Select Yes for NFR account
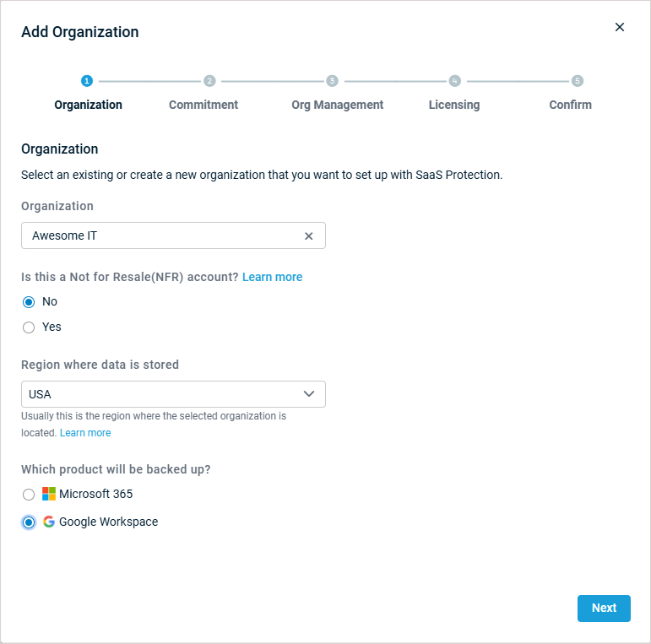 coord(29,327)
